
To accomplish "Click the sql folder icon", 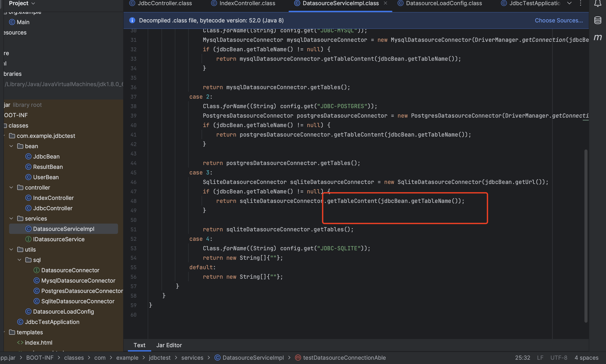I will coord(28,260).
